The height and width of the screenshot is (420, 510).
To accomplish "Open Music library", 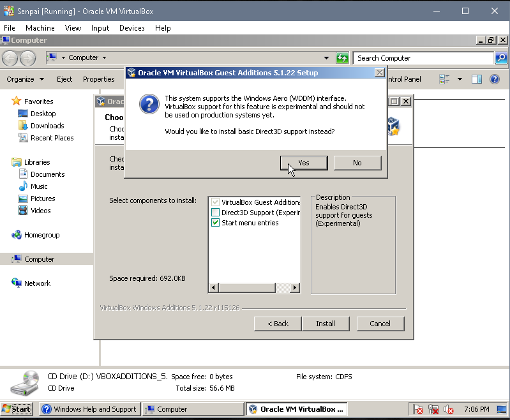I will [33, 186].
